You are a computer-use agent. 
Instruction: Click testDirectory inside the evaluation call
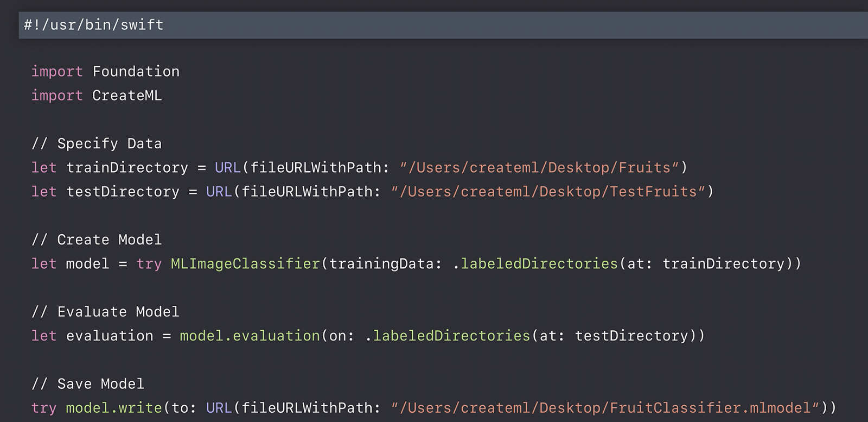coord(631,336)
